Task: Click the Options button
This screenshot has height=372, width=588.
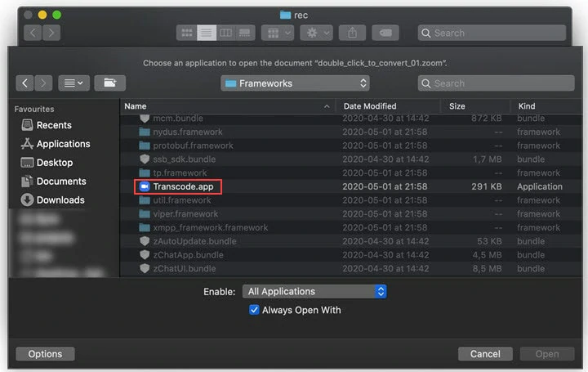Action: pyautogui.click(x=45, y=354)
